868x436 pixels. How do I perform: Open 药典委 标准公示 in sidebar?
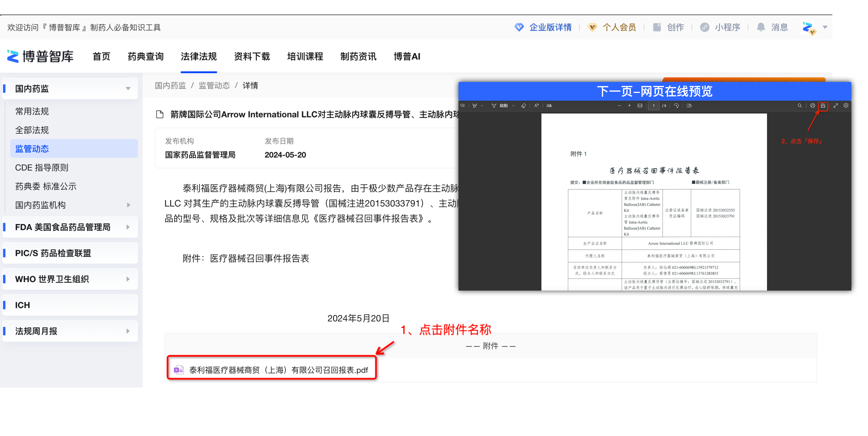pyautogui.click(x=46, y=186)
